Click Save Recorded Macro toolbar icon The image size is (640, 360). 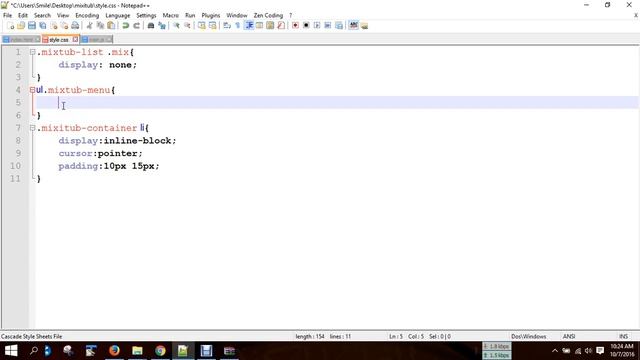[339, 26]
